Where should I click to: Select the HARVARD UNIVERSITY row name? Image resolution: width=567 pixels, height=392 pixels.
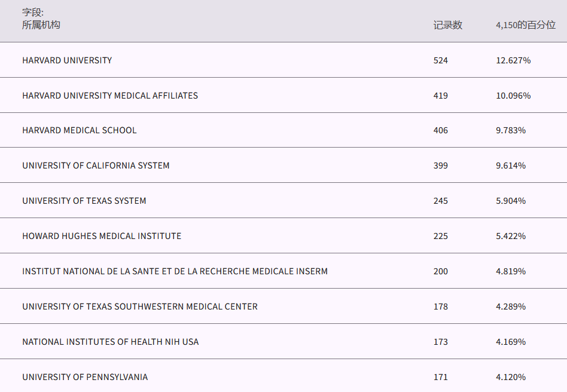pos(67,60)
